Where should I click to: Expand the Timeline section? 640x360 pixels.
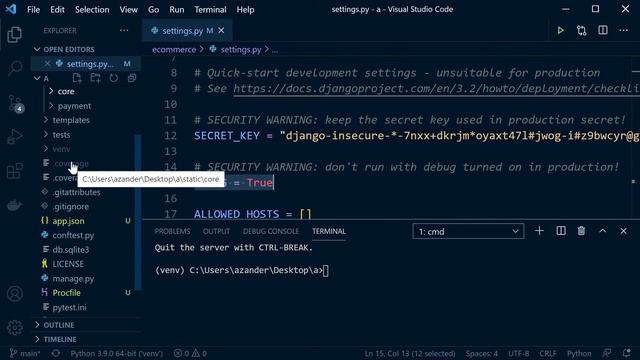click(60, 339)
